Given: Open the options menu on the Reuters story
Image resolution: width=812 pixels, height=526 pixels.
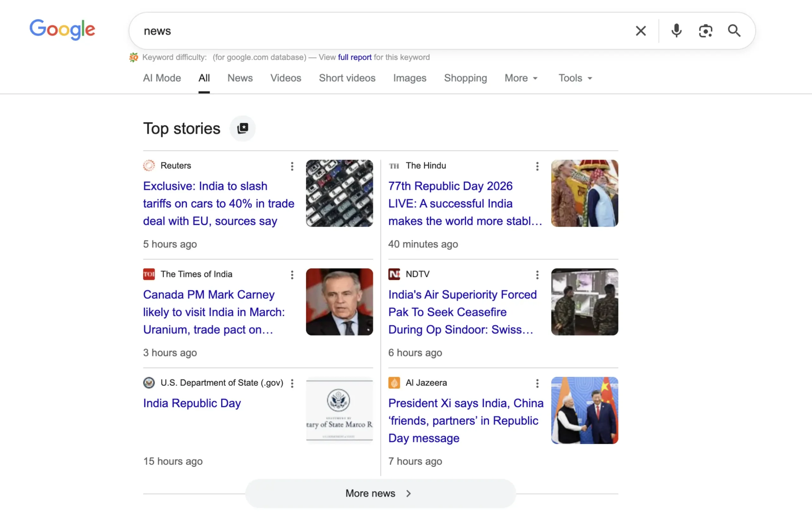Looking at the screenshot, I should click(292, 166).
